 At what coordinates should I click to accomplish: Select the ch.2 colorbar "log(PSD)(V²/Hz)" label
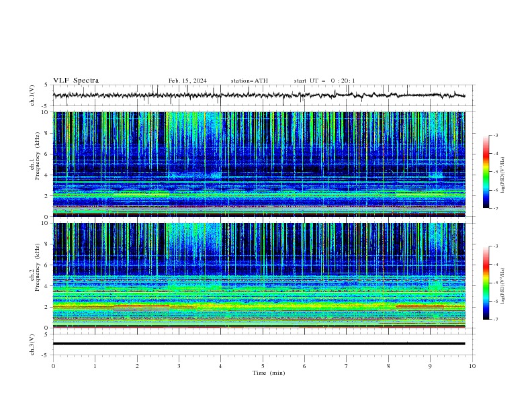pos(503,286)
